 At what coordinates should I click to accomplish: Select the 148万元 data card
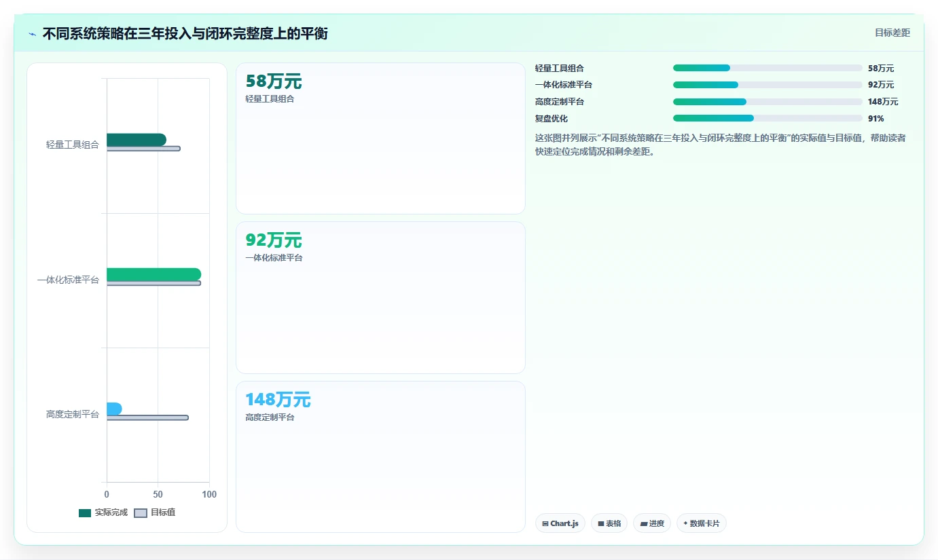pos(380,457)
